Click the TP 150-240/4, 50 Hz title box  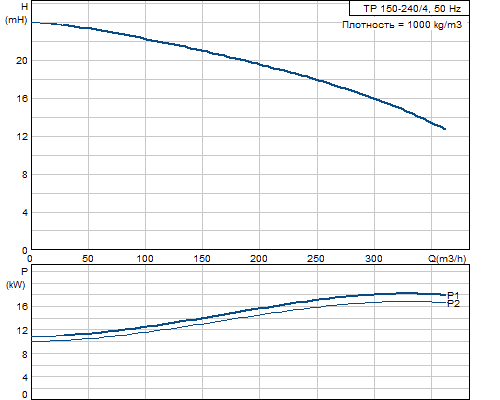pyautogui.click(x=409, y=8)
